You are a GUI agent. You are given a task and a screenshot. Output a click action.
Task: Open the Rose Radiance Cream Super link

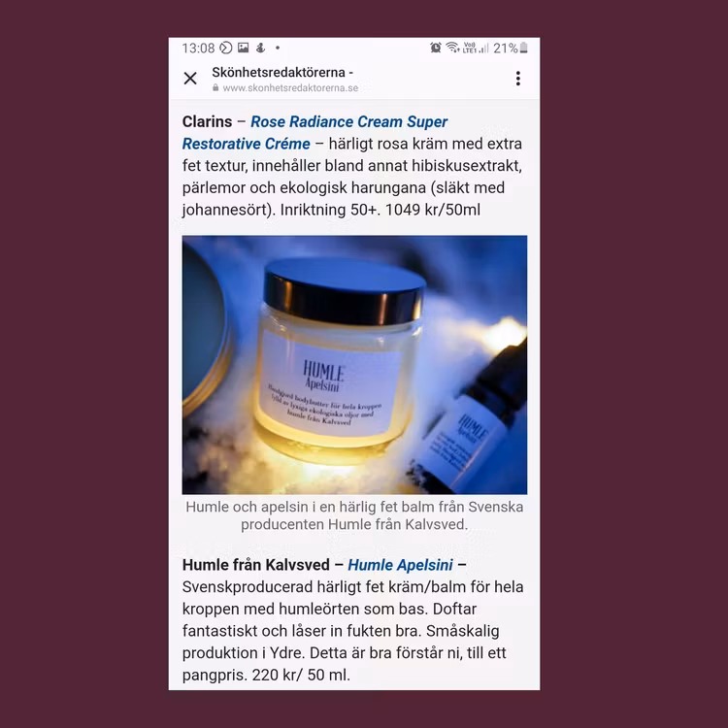tap(348, 121)
